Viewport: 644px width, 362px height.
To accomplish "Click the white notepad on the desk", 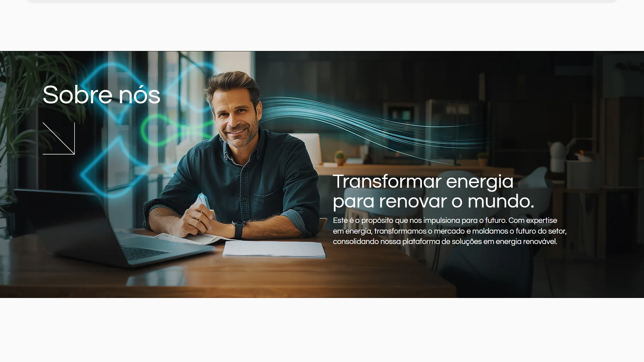I will (274, 249).
